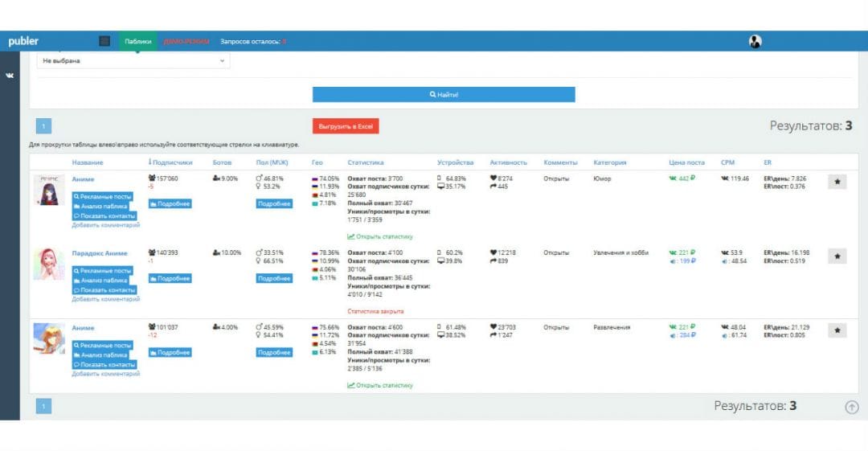The height and width of the screenshot is (451, 868).
Task: Sort by Название column header
Action: pos(88,162)
